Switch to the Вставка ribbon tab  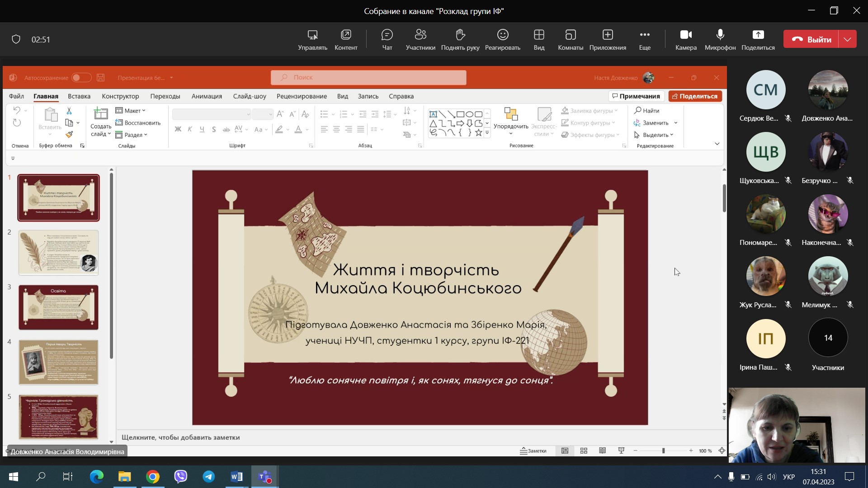[79, 96]
